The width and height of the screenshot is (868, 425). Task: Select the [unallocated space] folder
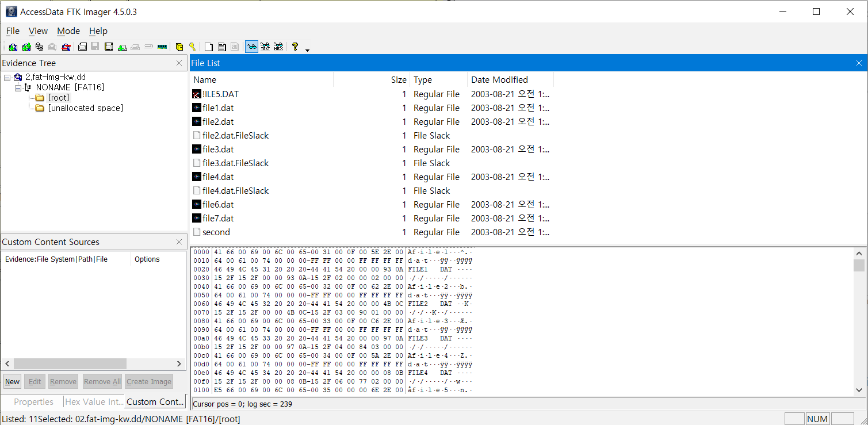(x=86, y=108)
